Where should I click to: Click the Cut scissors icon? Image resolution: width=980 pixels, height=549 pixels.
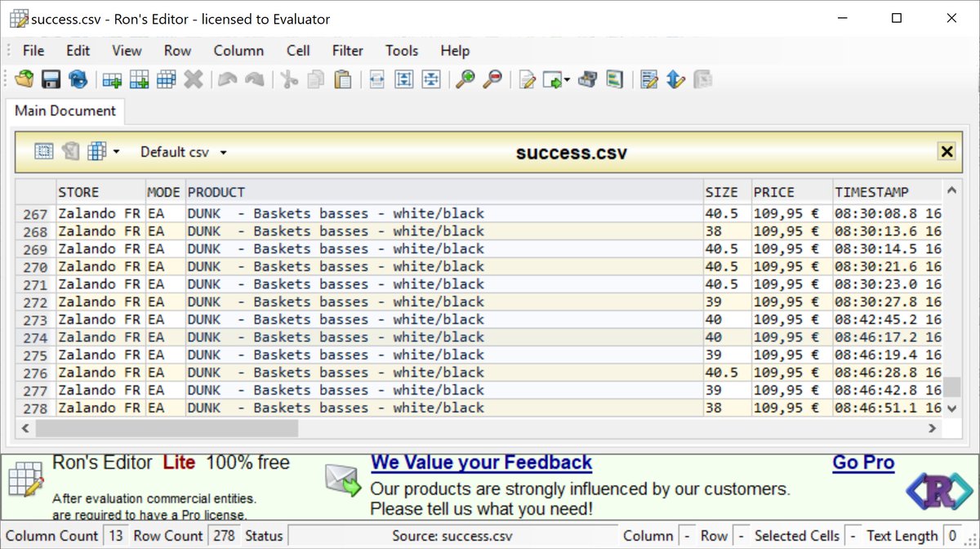[x=288, y=79]
